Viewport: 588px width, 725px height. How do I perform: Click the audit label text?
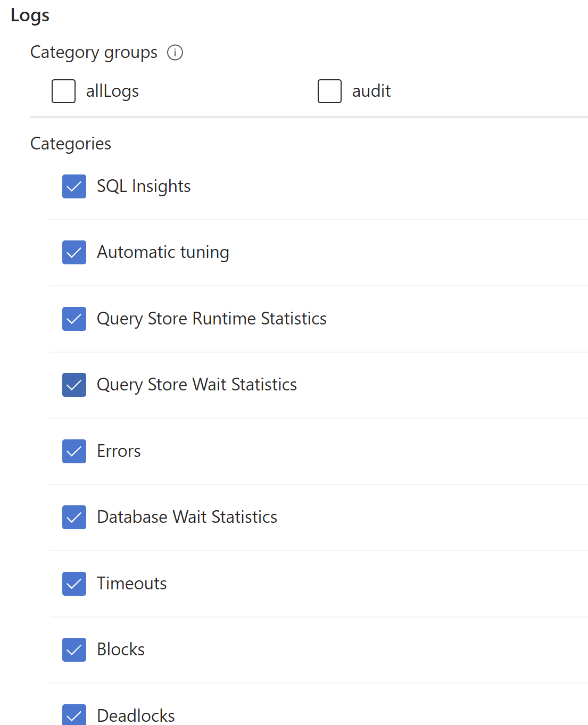[371, 91]
